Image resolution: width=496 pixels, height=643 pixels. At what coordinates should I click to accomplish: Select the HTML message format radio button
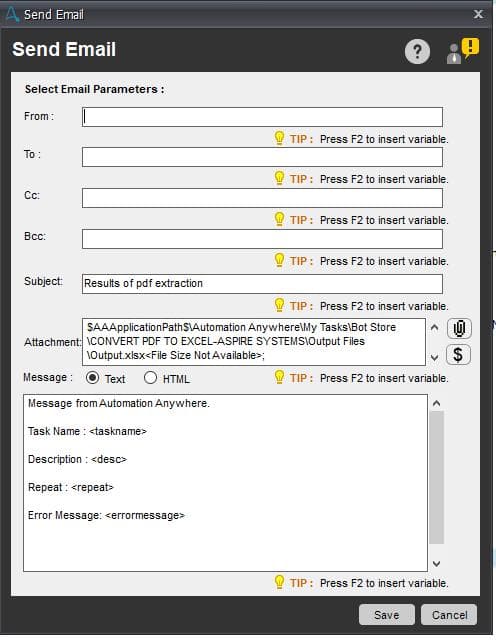150,377
